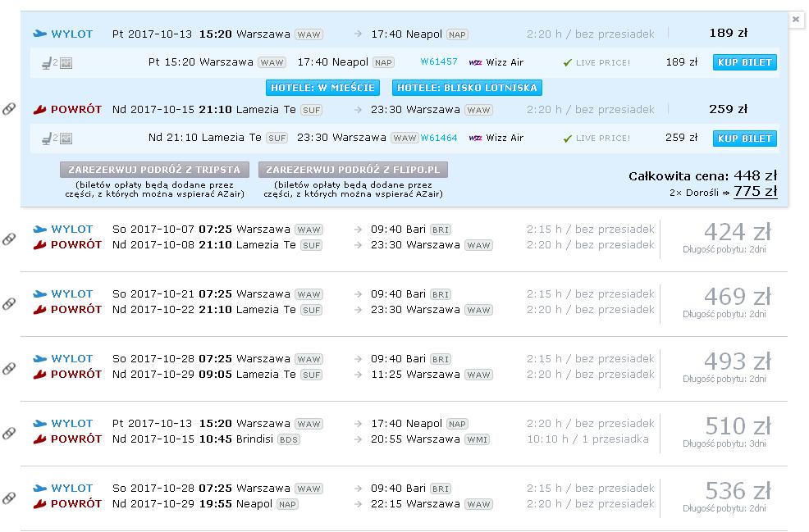Click 'LIVE PRICE!' label for 259 zł flight

coord(602,139)
